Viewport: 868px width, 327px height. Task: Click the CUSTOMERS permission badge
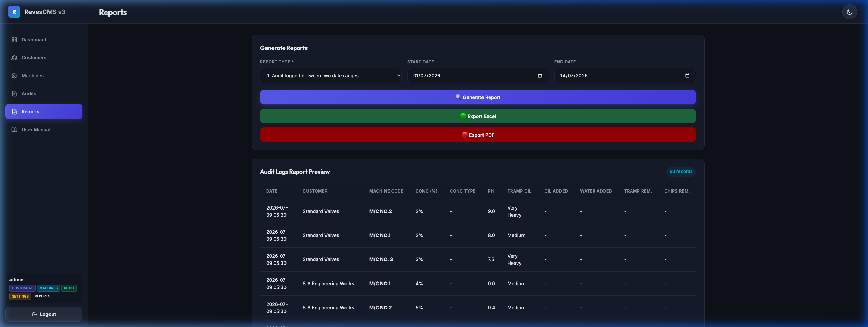pyautogui.click(x=22, y=288)
